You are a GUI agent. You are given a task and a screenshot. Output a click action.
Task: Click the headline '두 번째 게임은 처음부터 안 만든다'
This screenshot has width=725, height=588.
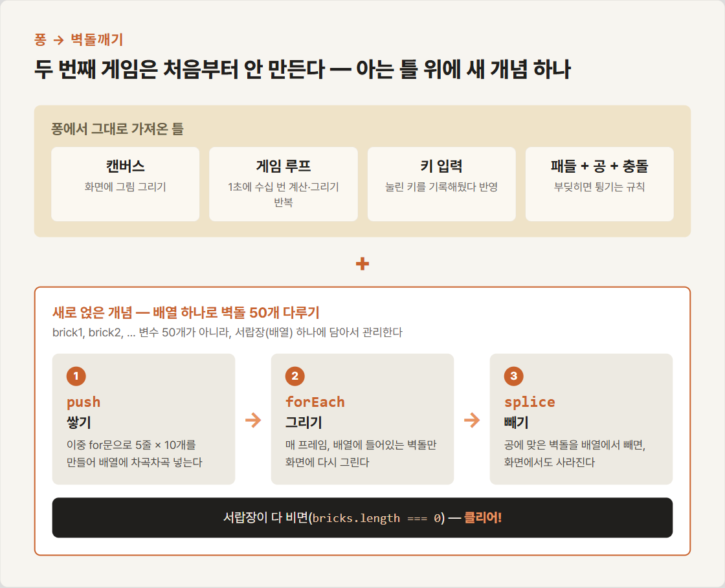(180, 69)
